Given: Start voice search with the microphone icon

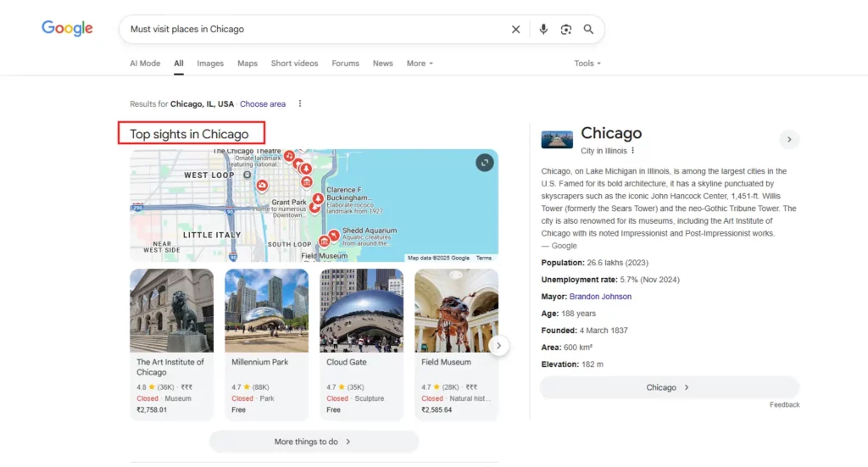Looking at the screenshot, I should [543, 30].
